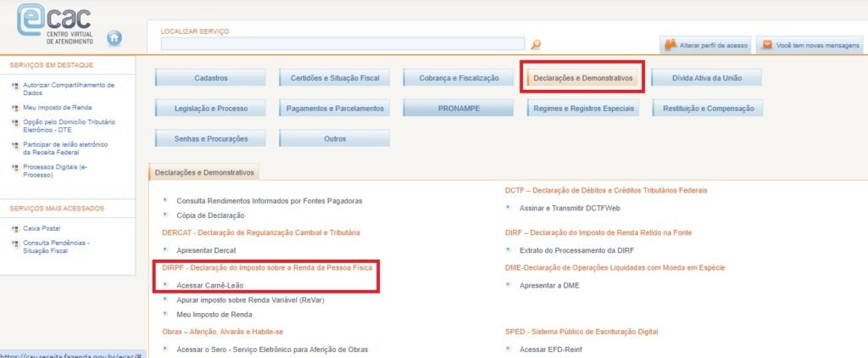The width and height of the screenshot is (868, 358).
Task: Go to home via the house icon
Action: tap(114, 37)
